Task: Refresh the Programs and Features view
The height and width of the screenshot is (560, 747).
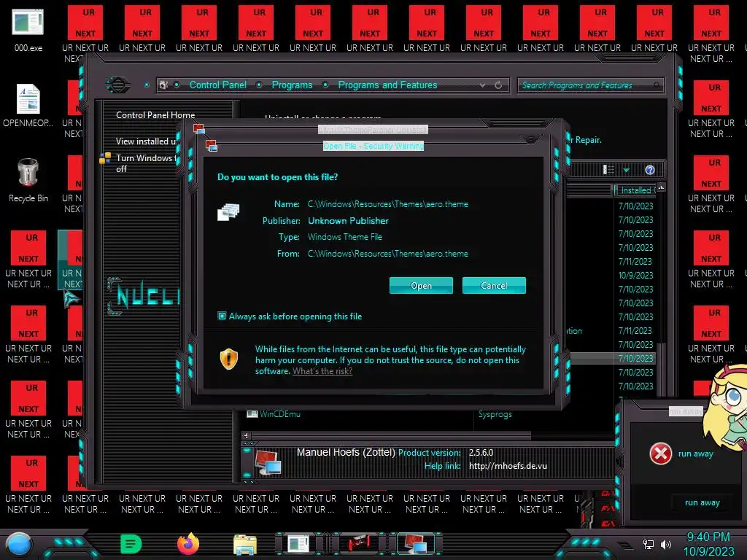Action: (498, 85)
